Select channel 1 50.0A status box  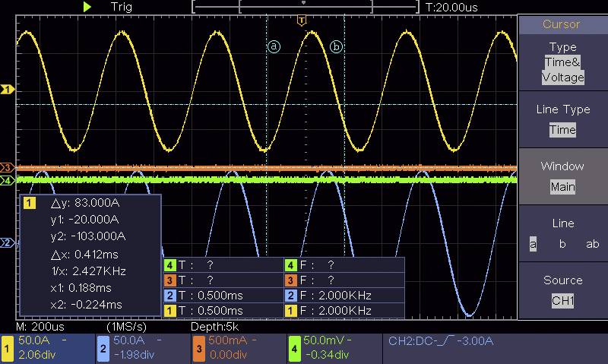(x=46, y=347)
